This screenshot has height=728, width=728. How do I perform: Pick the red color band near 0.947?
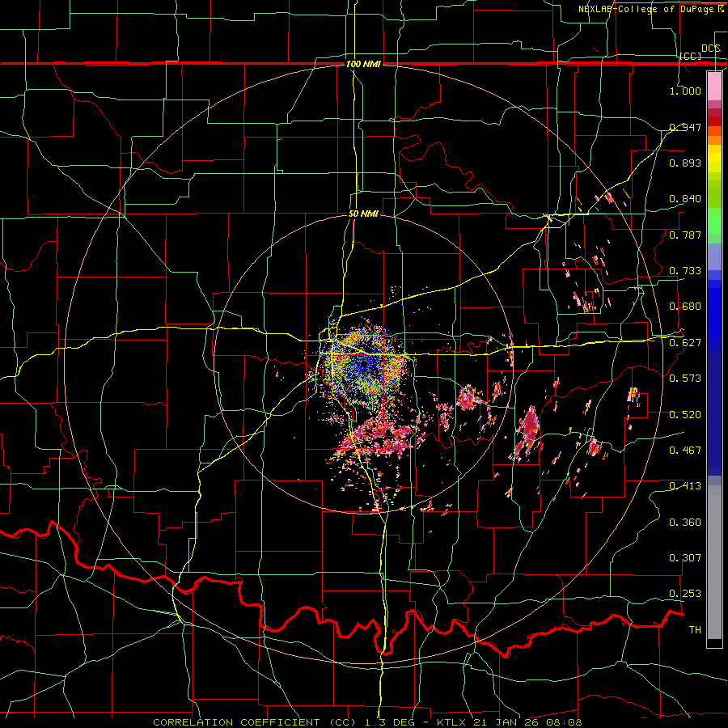[x=714, y=121]
